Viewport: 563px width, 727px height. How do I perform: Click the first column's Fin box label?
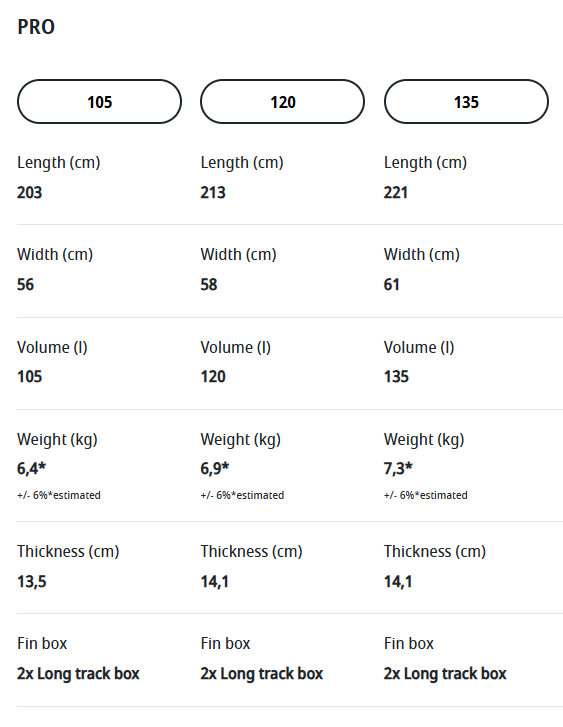42,644
